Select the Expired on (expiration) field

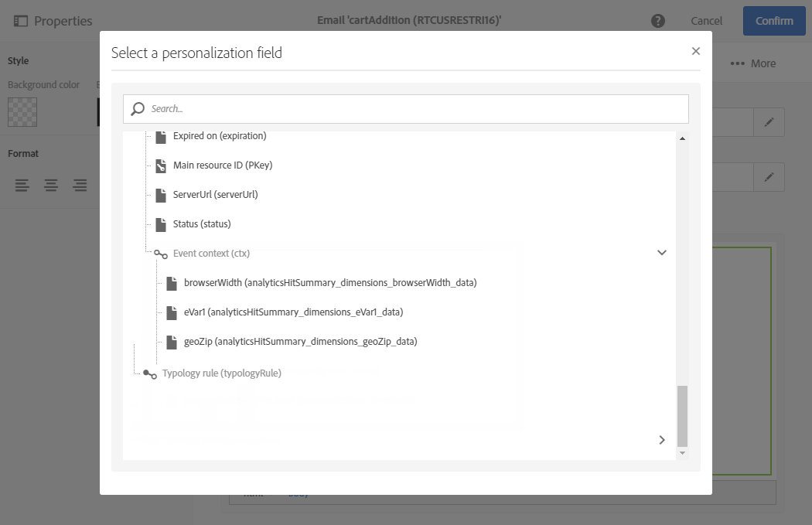220,136
